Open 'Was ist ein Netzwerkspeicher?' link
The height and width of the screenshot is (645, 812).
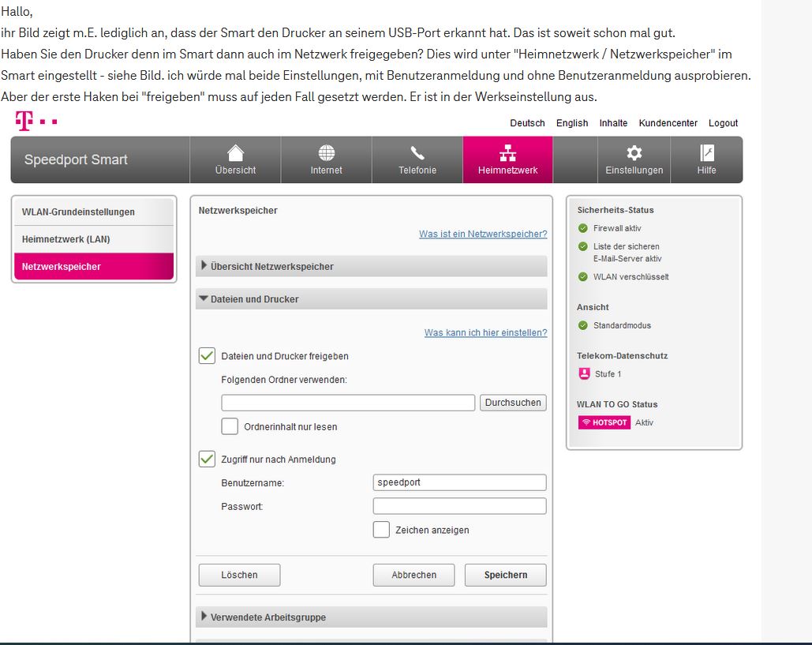point(483,234)
